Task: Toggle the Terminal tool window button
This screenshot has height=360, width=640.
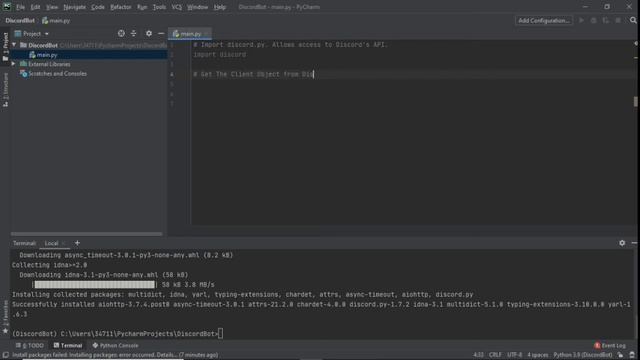Action: pyautogui.click(x=68, y=345)
